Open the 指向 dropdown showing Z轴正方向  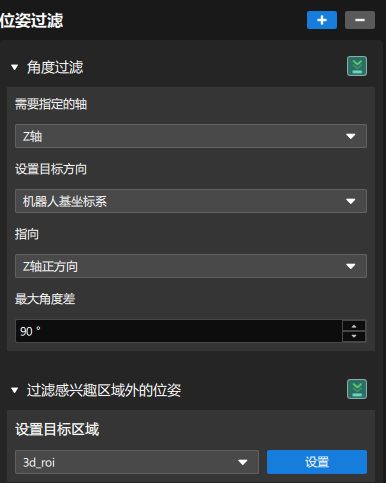pos(191,266)
